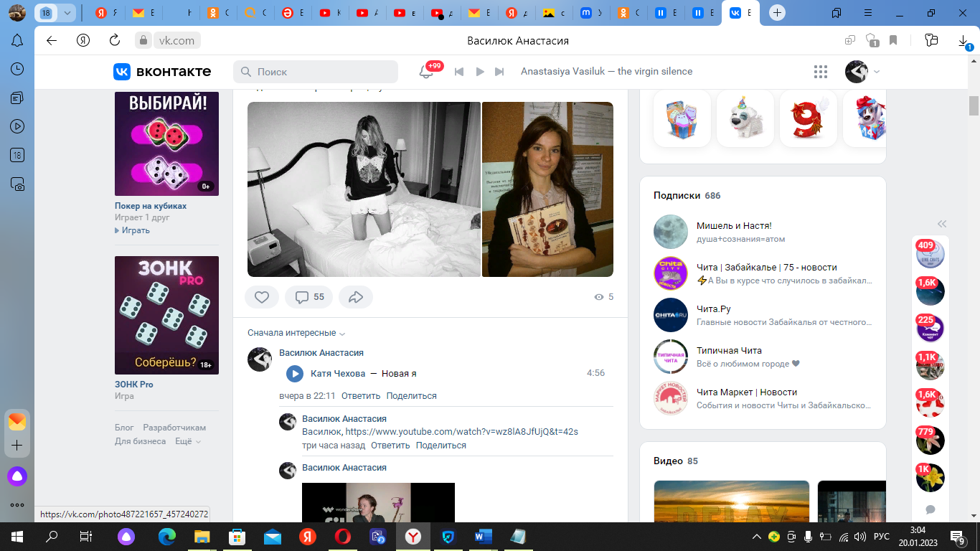Go back with browser arrow
The width and height of the screenshot is (980, 551).
tap(52, 41)
